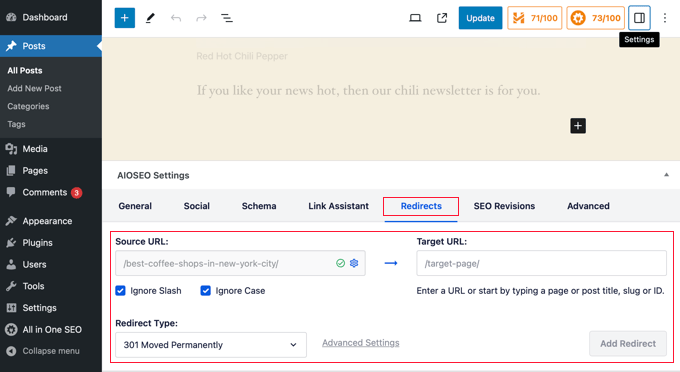Screen dimensions: 680x372
Task: Open Categories submenu link
Action: click(28, 106)
